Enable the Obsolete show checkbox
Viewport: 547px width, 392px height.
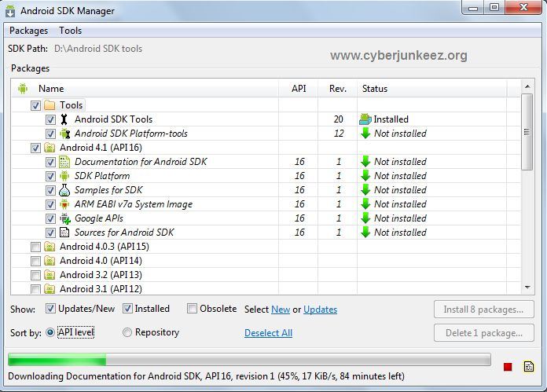(x=192, y=309)
